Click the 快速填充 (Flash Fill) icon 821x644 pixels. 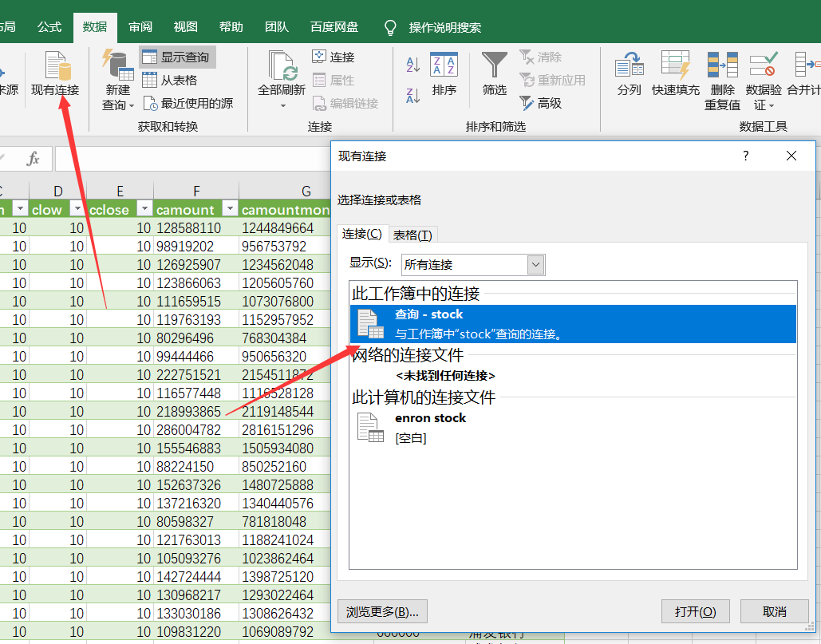[675, 73]
